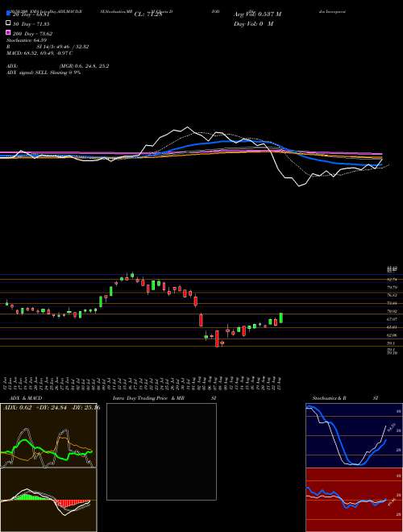Click the empty intraday trading price box
This screenshot has height=532, width=403.
[161, 451]
